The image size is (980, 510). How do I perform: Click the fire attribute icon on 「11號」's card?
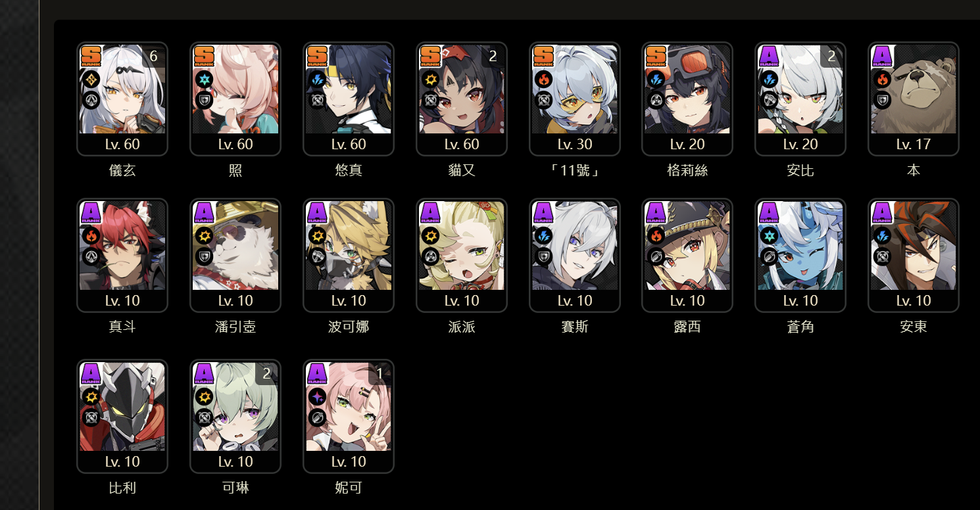[x=543, y=80]
